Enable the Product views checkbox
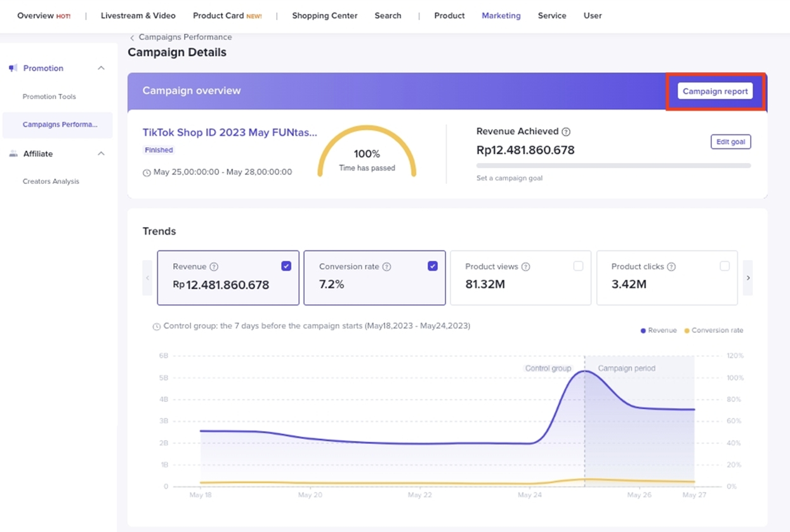 click(x=578, y=266)
